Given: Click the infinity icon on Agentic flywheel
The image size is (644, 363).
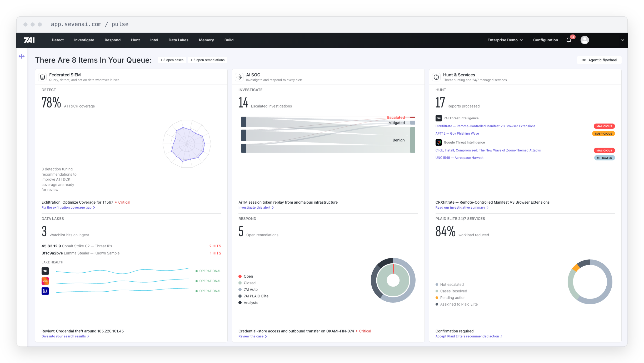Looking at the screenshot, I should point(584,60).
